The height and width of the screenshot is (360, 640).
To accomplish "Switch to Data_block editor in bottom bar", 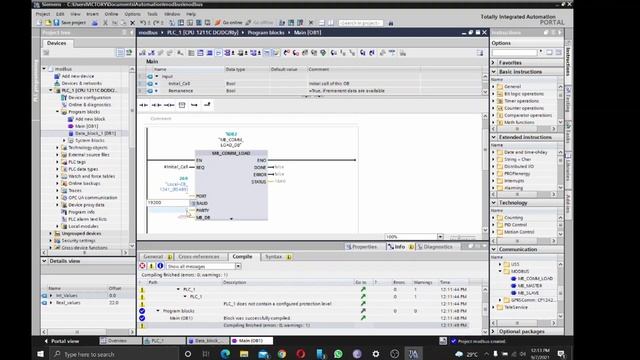I will [208, 341].
